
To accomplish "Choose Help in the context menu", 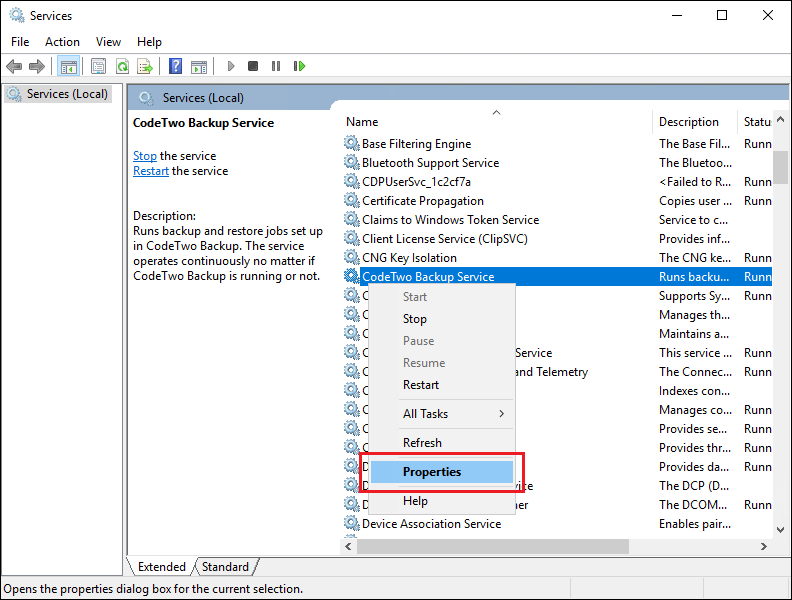I will (x=442, y=501).
